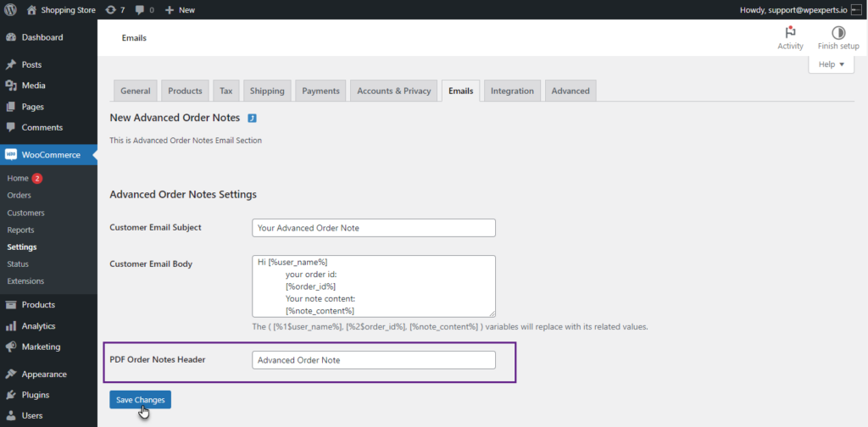The height and width of the screenshot is (427, 868).
Task: Open the Dashboard menu
Action: pyautogui.click(x=42, y=37)
